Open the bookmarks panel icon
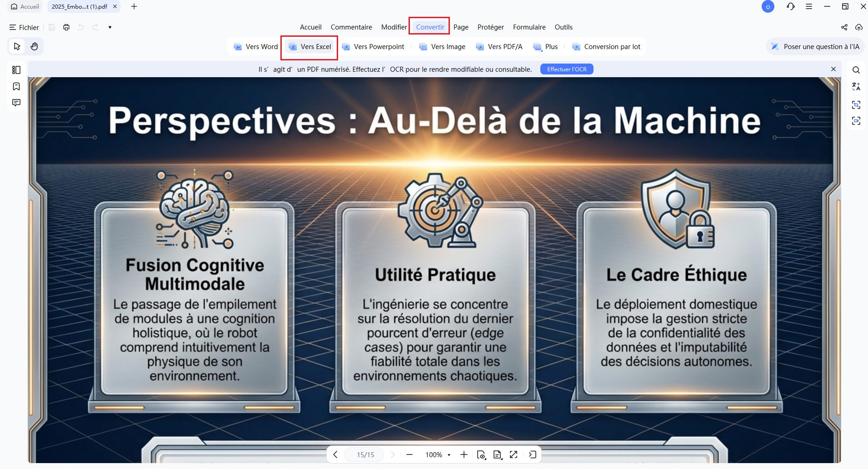Image resolution: width=868 pixels, height=469 pixels. (x=16, y=86)
